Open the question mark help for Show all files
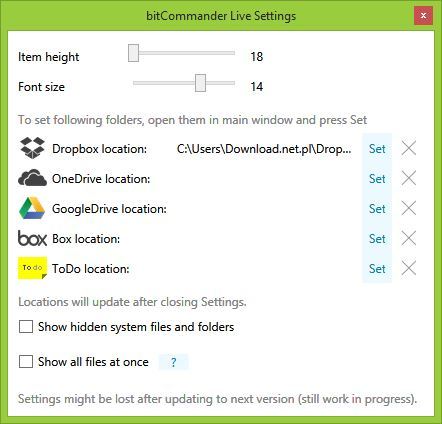Viewport: 442px width, 424px height. tap(174, 362)
